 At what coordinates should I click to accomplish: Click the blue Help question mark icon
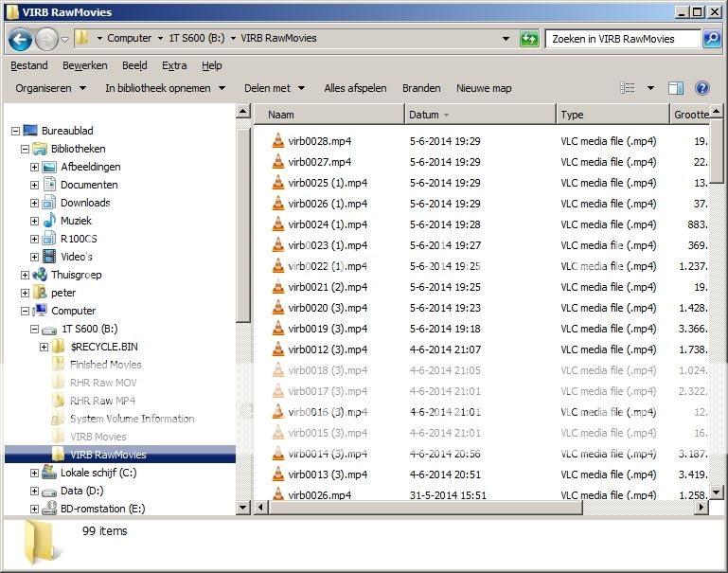pyautogui.click(x=702, y=88)
